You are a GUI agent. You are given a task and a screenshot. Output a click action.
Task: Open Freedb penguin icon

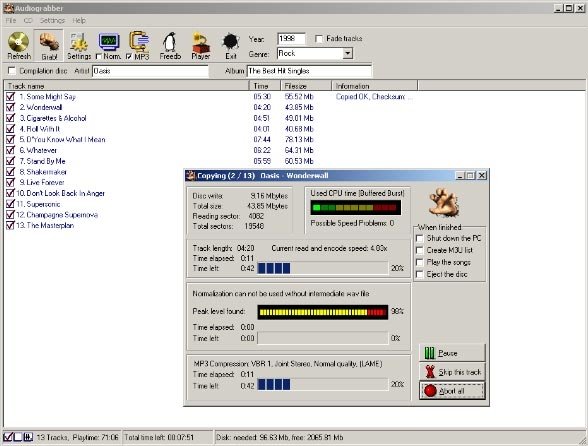click(x=170, y=42)
